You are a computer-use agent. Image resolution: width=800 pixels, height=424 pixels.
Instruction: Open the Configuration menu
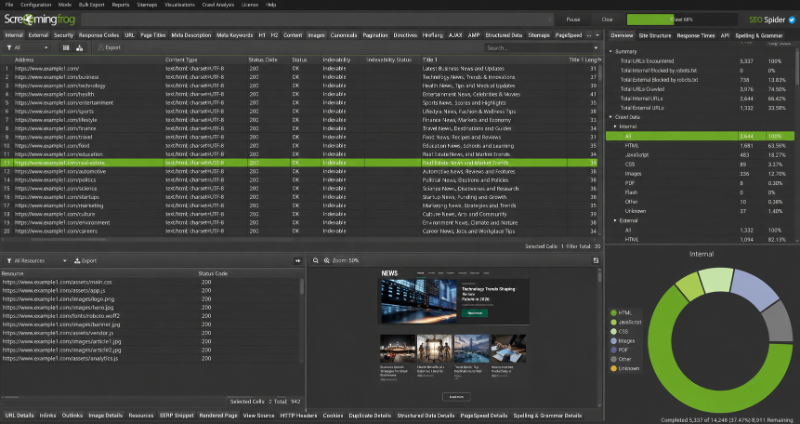[36, 5]
